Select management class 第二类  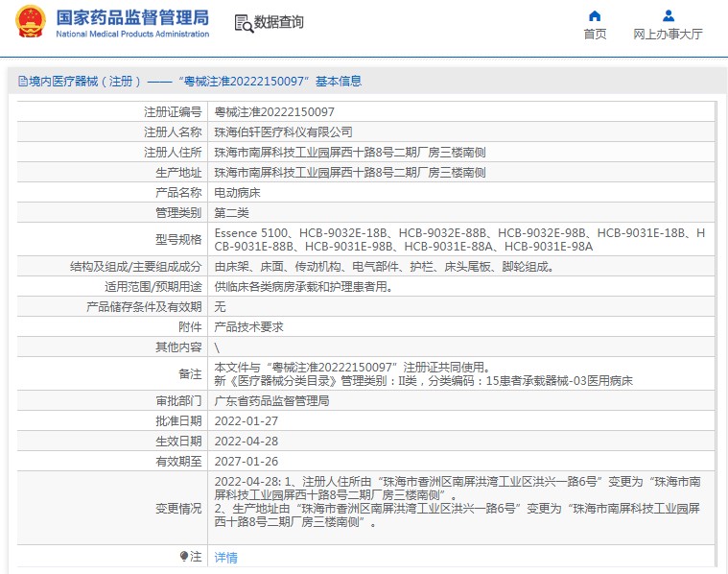231,213
